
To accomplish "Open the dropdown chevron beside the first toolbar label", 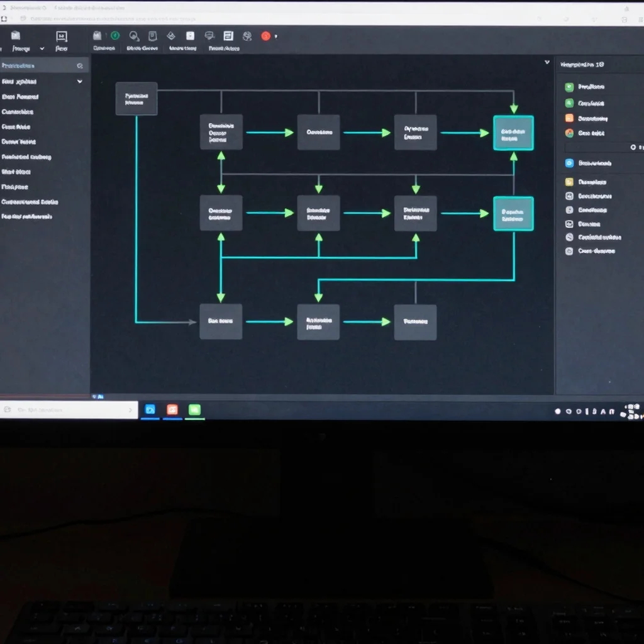I will [42, 48].
